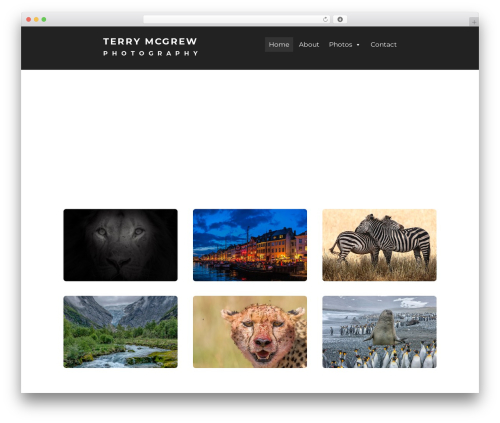
Task: Open the two zebras photo
Action: pyautogui.click(x=379, y=245)
